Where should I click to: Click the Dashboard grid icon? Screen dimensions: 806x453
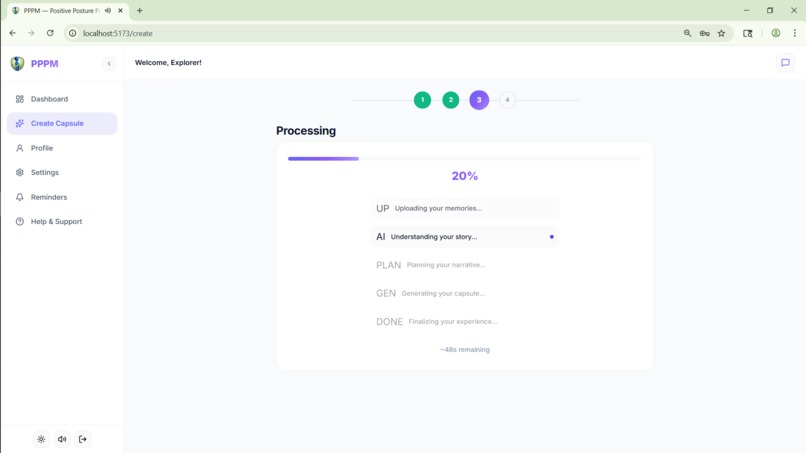pos(20,99)
